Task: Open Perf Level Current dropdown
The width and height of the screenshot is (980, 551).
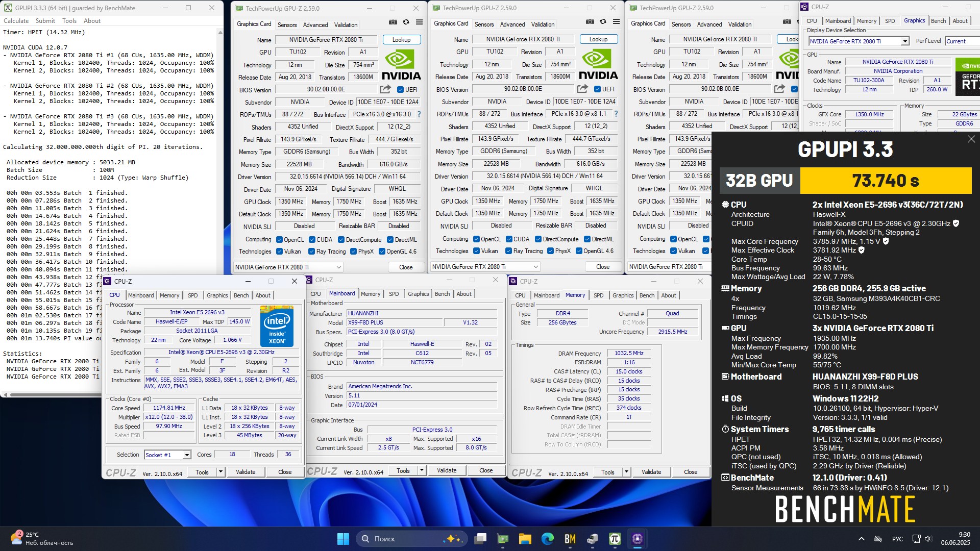Action: coord(962,41)
